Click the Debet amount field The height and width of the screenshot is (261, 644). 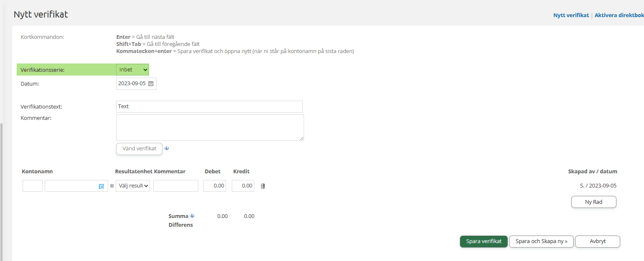click(x=215, y=186)
